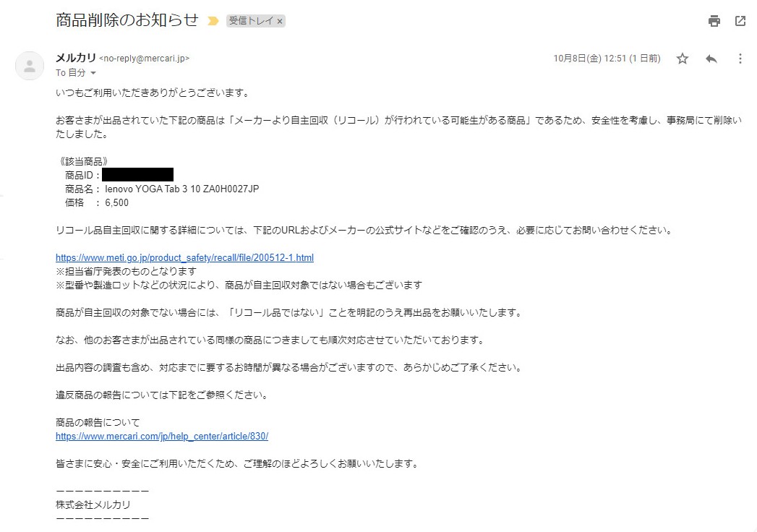Open the three-dot more options menu

point(740,59)
